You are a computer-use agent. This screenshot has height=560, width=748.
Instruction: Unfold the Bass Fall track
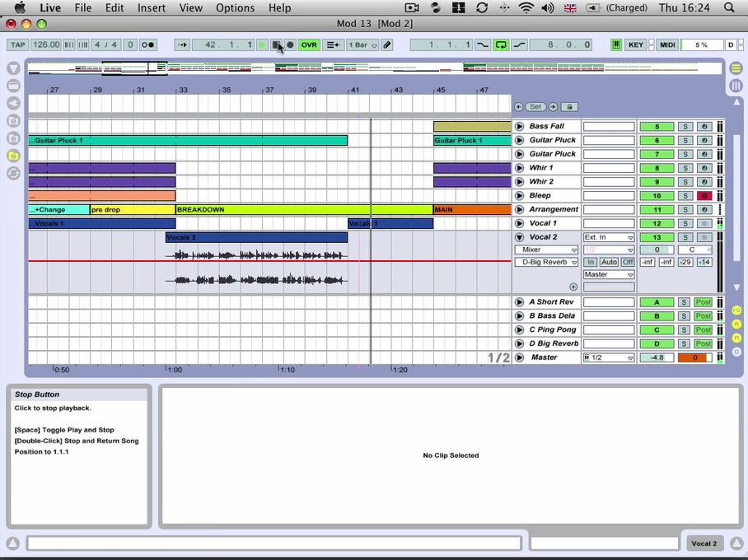(x=520, y=126)
